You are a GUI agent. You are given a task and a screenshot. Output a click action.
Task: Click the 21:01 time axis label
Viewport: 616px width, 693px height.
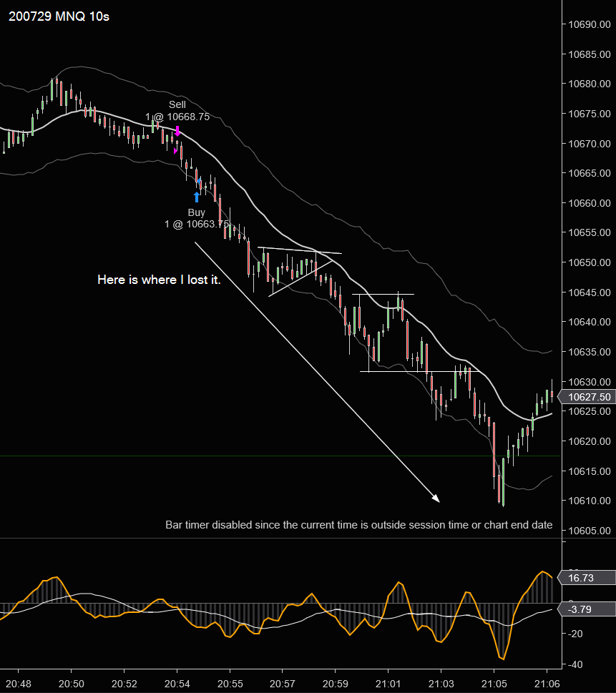click(x=388, y=684)
